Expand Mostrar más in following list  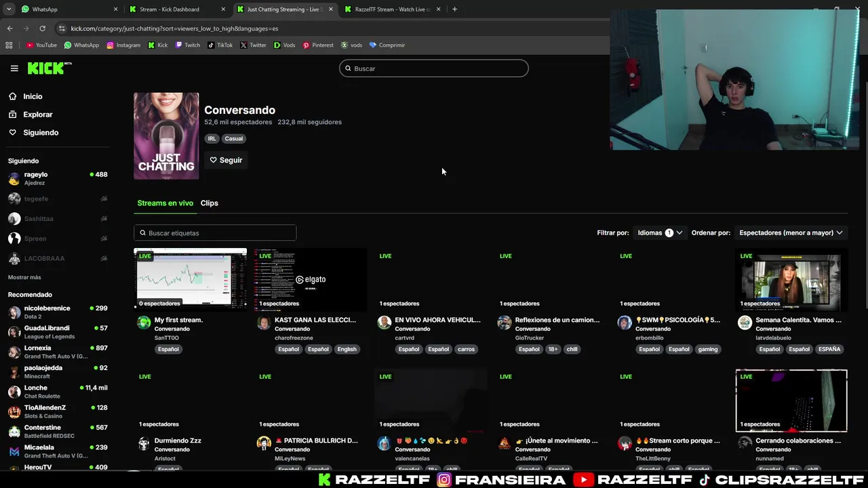pyautogui.click(x=24, y=277)
